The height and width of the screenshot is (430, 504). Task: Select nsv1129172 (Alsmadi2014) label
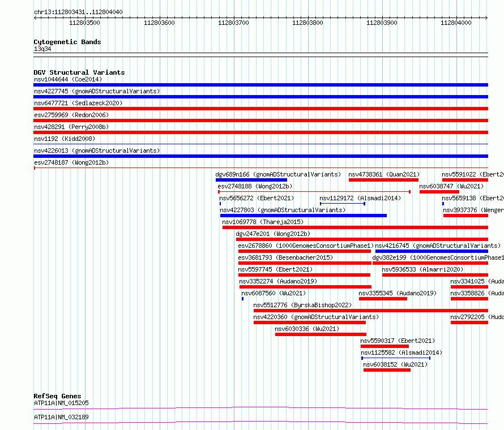click(360, 198)
